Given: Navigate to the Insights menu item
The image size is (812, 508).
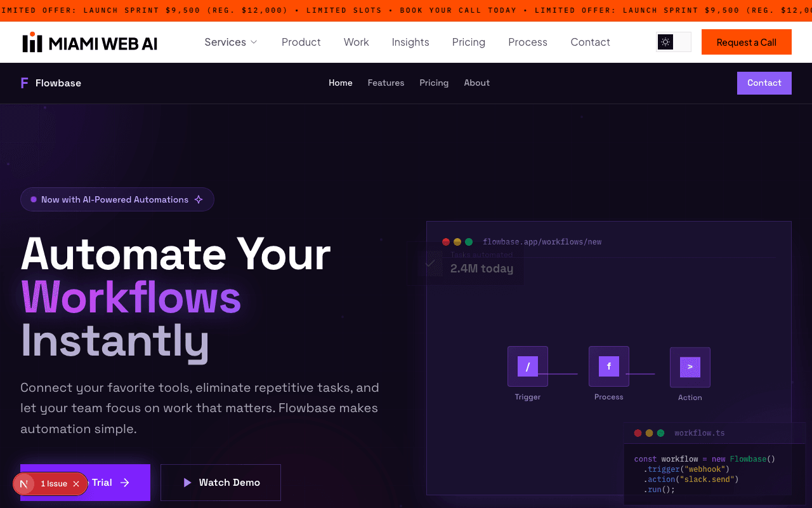Looking at the screenshot, I should coord(410,42).
